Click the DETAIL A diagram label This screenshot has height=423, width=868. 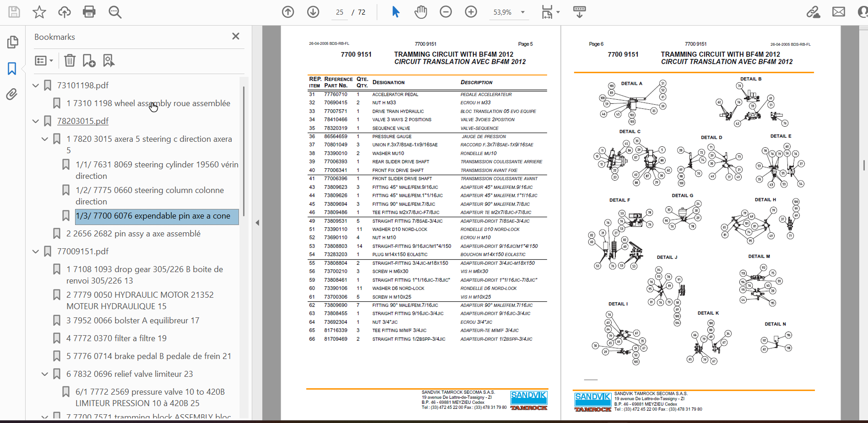632,84
